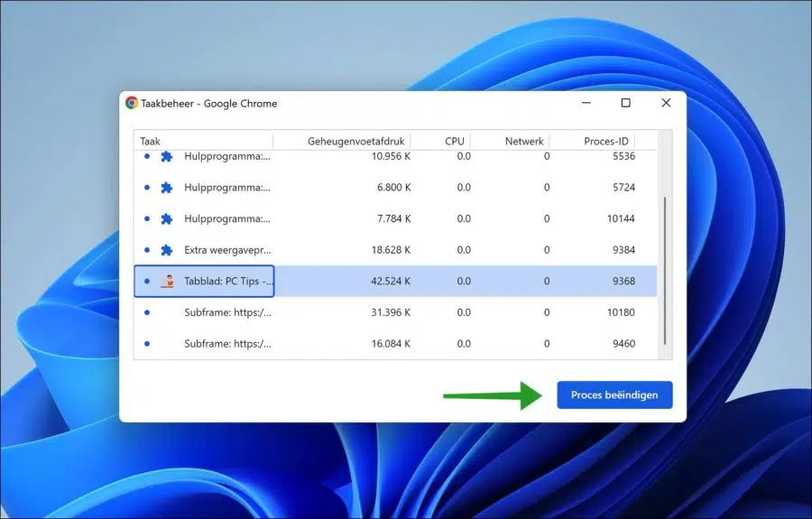The image size is (812, 519).
Task: Click process ID 5536
Action: pyautogui.click(x=623, y=156)
